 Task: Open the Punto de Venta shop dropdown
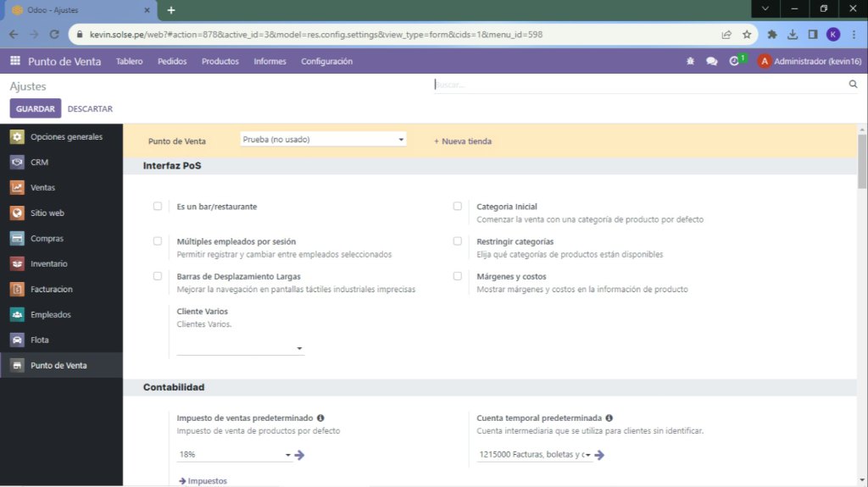tap(323, 140)
